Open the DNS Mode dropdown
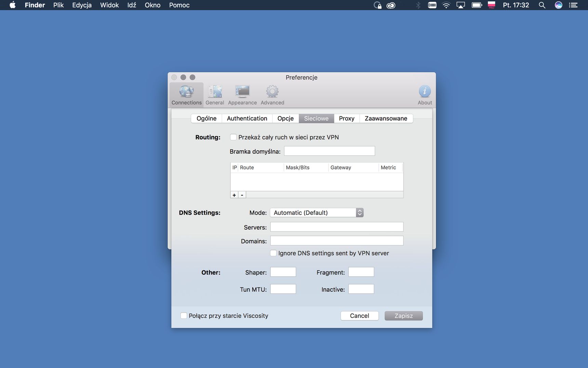The width and height of the screenshot is (588, 368). (317, 213)
